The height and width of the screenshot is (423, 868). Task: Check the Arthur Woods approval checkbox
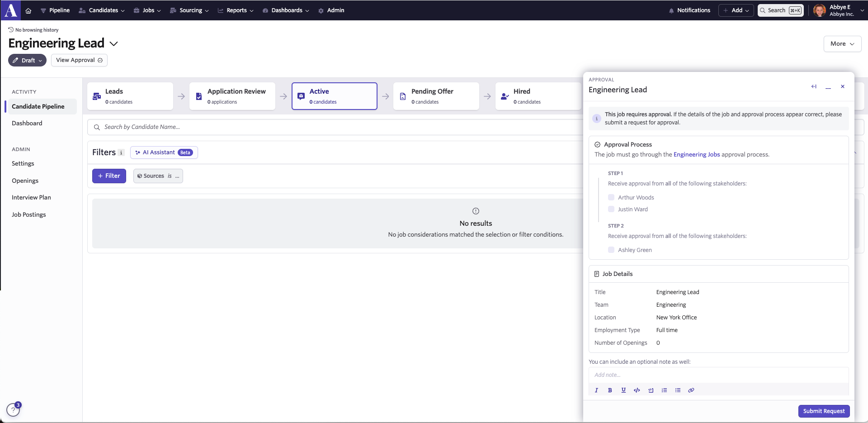(611, 197)
